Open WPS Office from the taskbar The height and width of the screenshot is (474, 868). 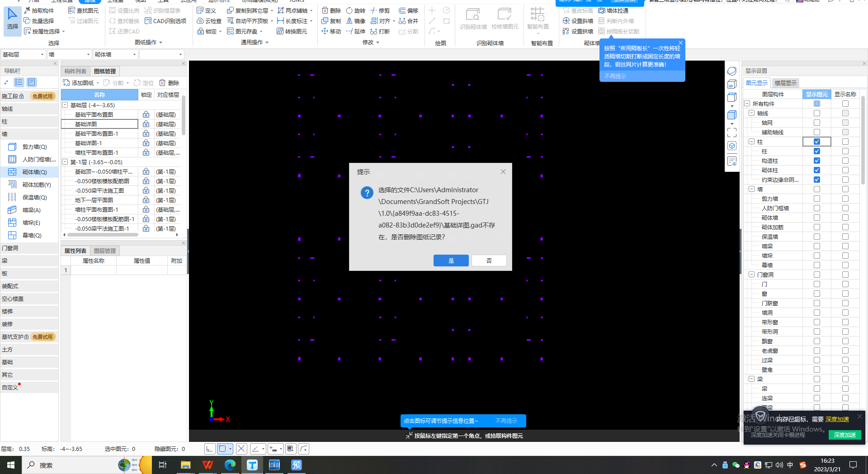tap(208, 465)
